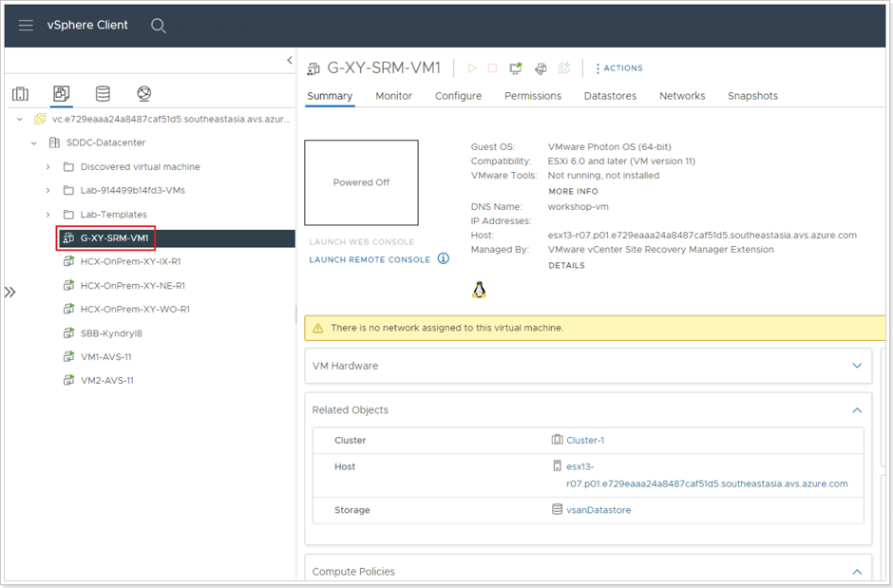This screenshot has height=588, width=893.
Task: Expand the Discovered virtual machine folder
Action: coord(47,167)
